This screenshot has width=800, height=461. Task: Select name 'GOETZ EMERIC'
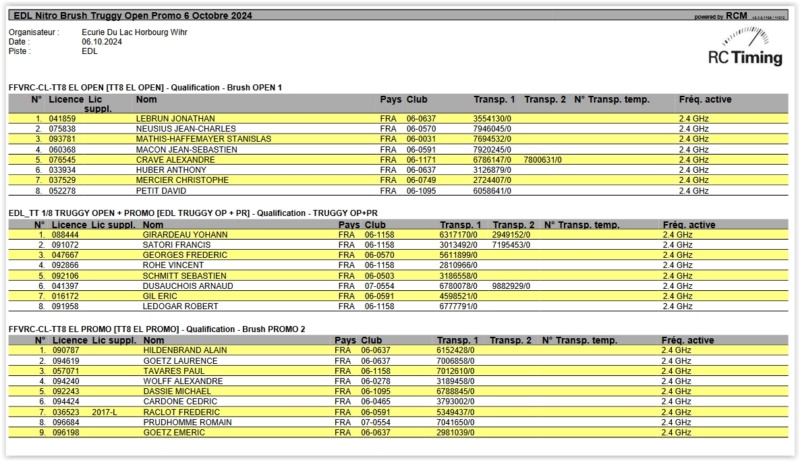(174, 433)
